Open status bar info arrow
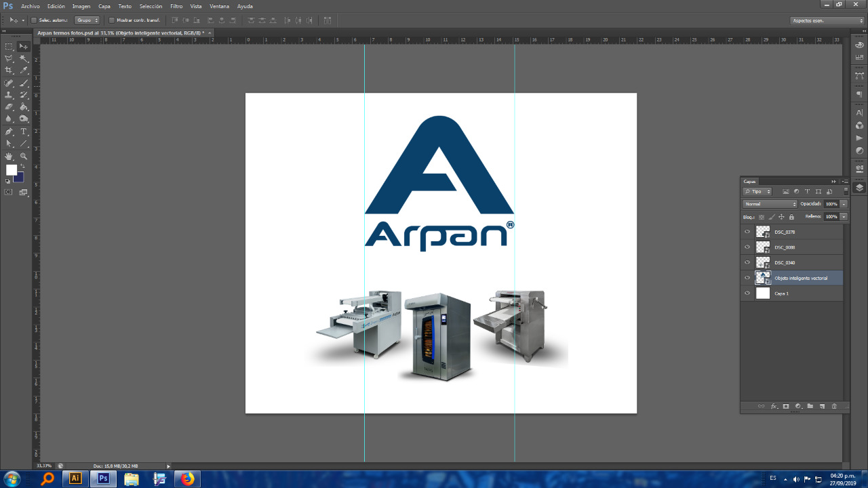The height and width of the screenshot is (488, 868). (169, 466)
